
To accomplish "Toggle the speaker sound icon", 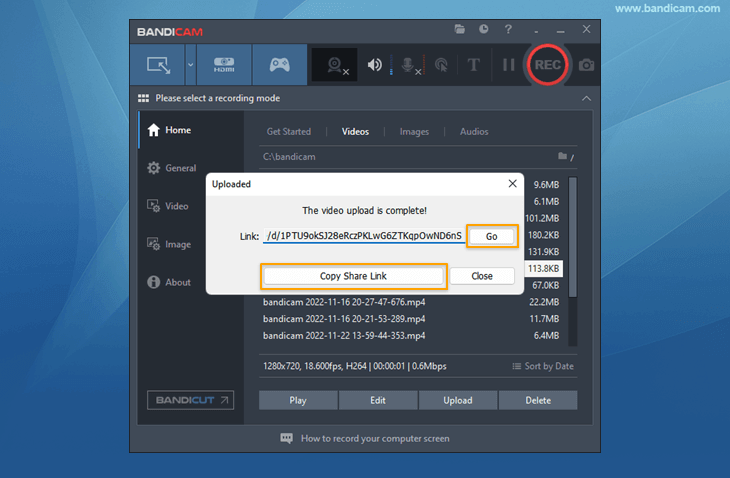I will (375, 65).
